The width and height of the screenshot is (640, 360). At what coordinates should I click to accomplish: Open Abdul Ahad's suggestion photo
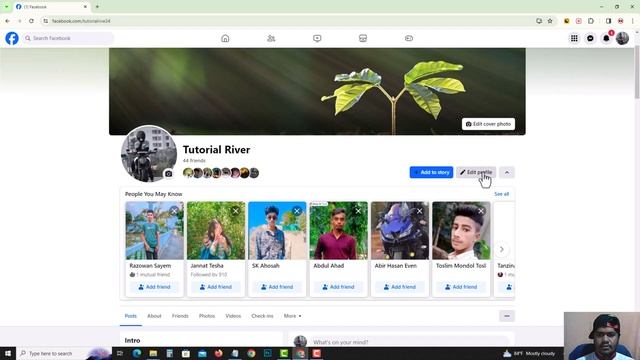338,231
